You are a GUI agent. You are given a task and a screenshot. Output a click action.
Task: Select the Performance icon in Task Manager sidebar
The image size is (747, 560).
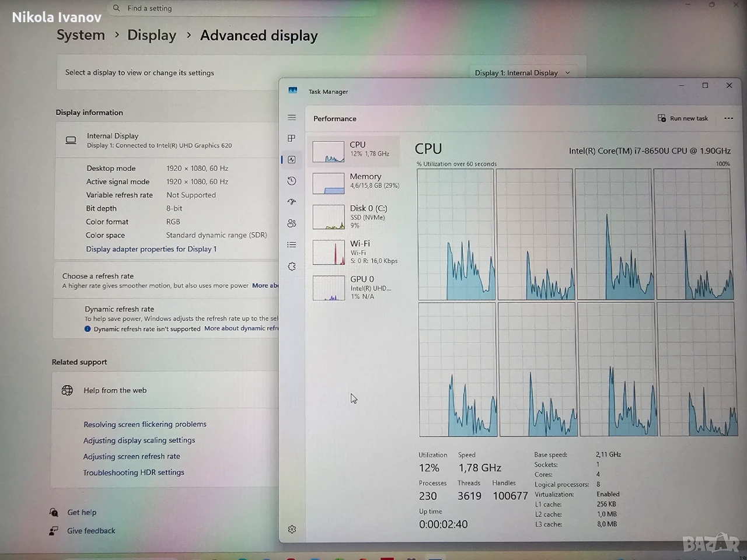[x=292, y=159]
